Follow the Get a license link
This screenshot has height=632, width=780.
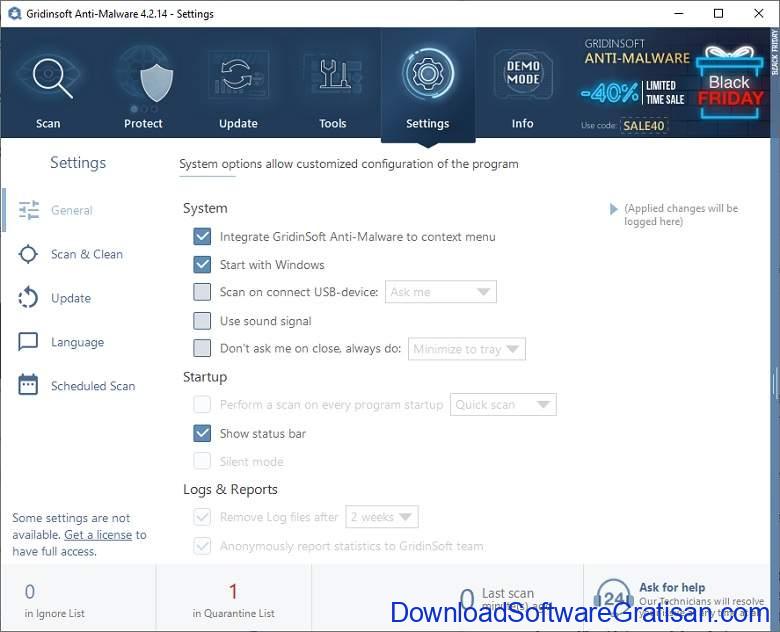pyautogui.click(x=98, y=535)
